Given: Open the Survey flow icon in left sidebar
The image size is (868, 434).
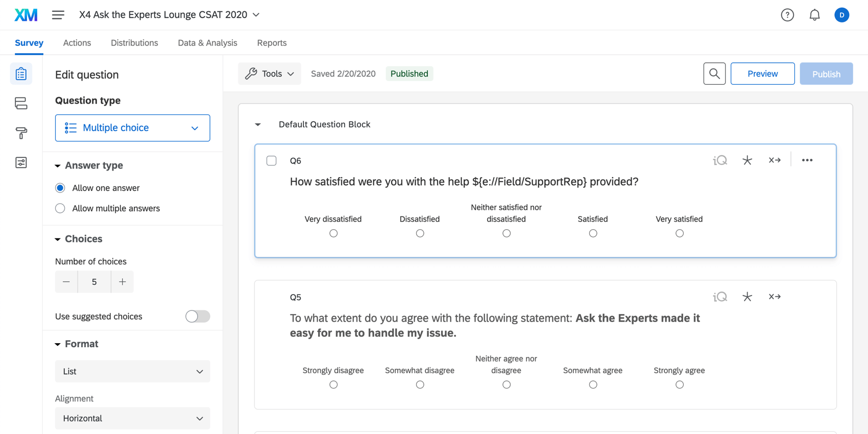Looking at the screenshot, I should 21,103.
